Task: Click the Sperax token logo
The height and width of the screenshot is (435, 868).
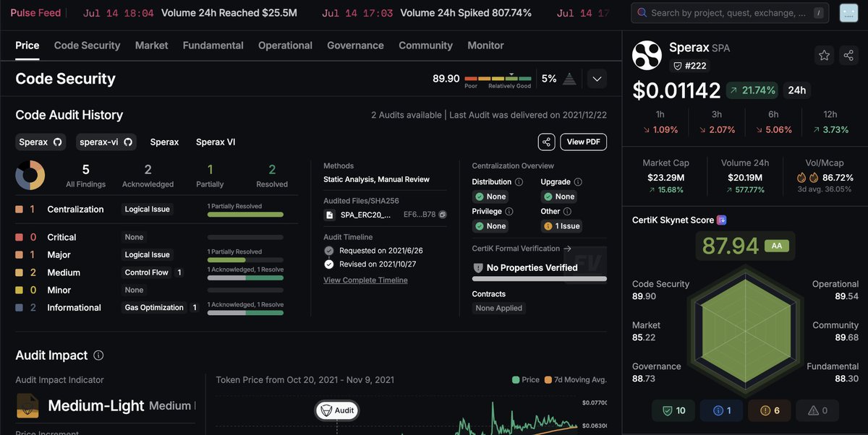Action: (647, 56)
